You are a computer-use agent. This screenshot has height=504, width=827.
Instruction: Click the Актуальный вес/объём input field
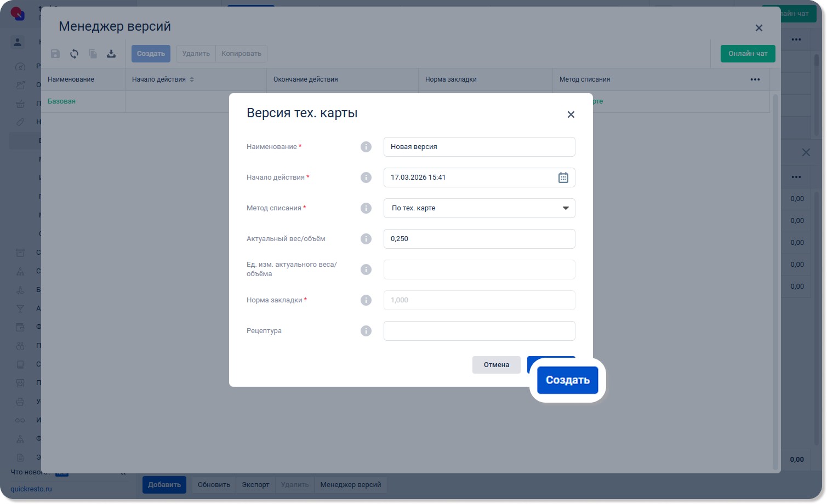pyautogui.click(x=479, y=239)
